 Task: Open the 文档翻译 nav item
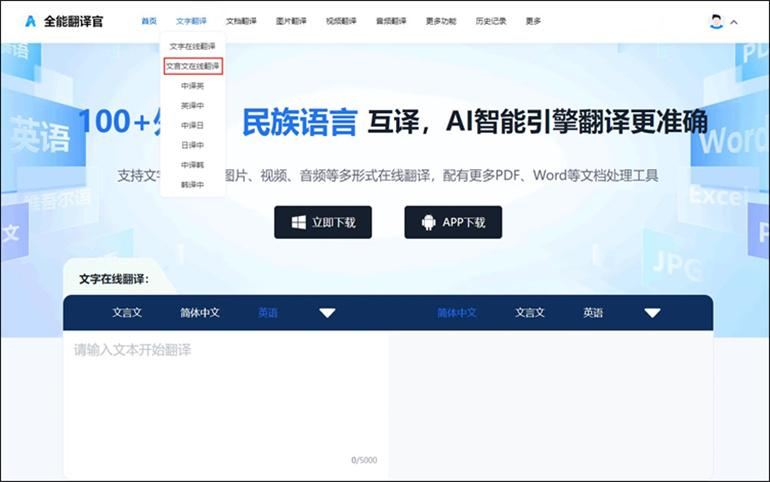(x=241, y=21)
